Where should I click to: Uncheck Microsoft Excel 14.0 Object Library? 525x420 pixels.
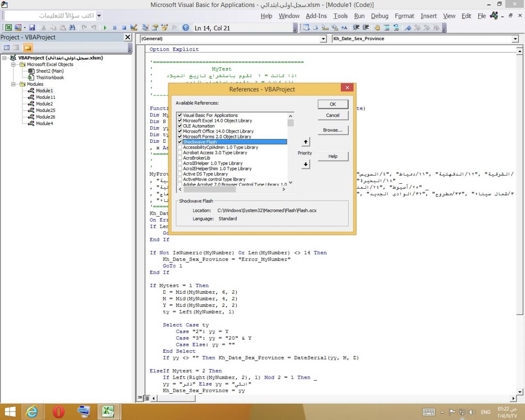tap(180, 121)
